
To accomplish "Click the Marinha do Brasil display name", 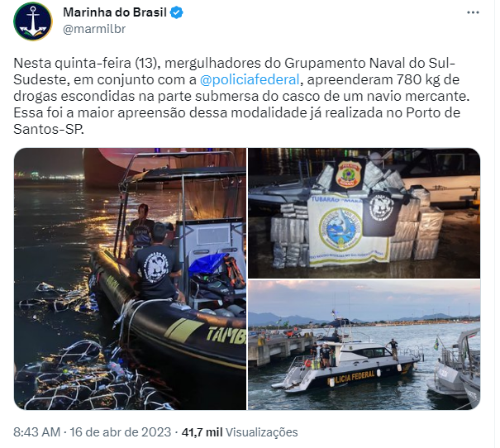I will pos(115,12).
